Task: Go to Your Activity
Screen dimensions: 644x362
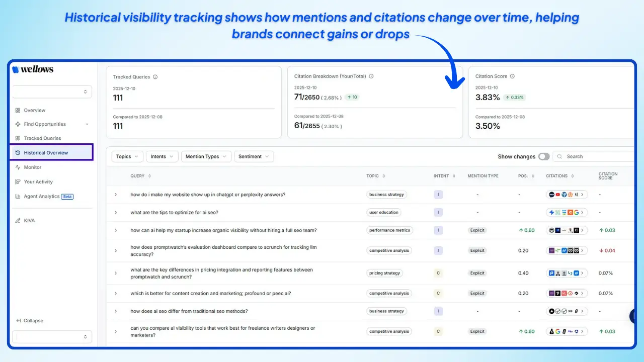Action: (38, 182)
